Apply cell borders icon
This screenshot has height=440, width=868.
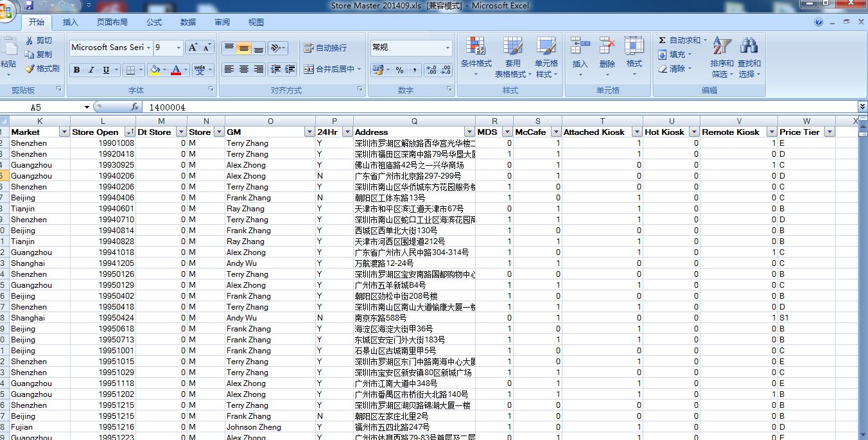[x=130, y=70]
